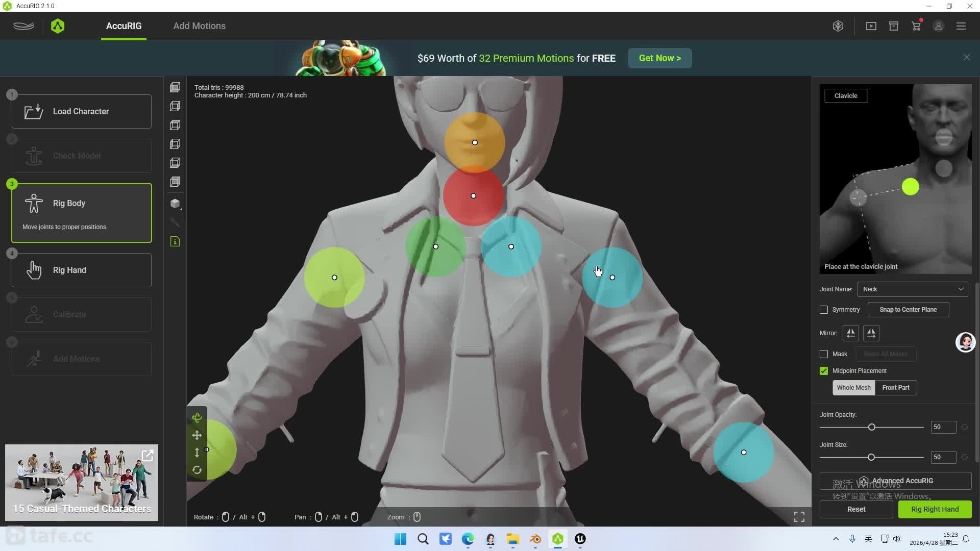Click the Joint Opacity value field
980x551 pixels.
pyautogui.click(x=943, y=427)
